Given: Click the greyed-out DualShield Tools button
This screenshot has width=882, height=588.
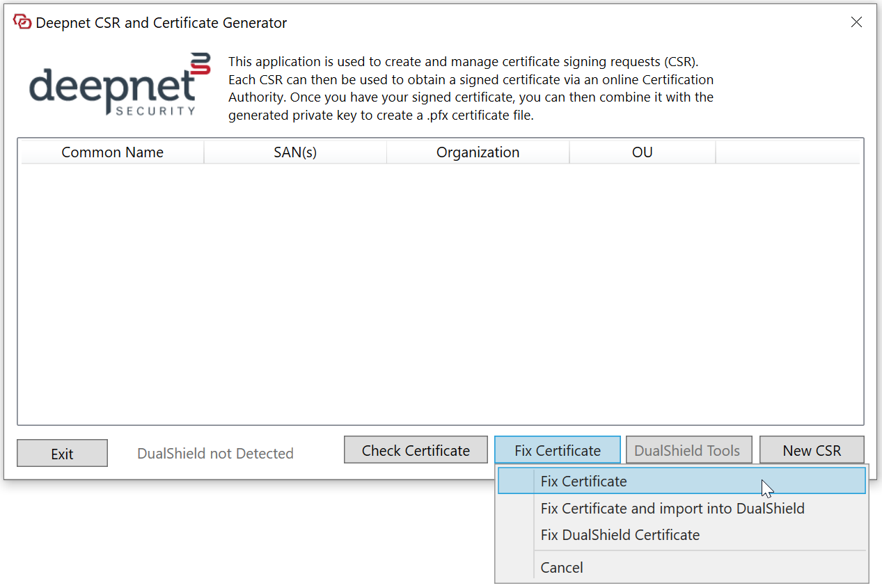Looking at the screenshot, I should point(687,450).
